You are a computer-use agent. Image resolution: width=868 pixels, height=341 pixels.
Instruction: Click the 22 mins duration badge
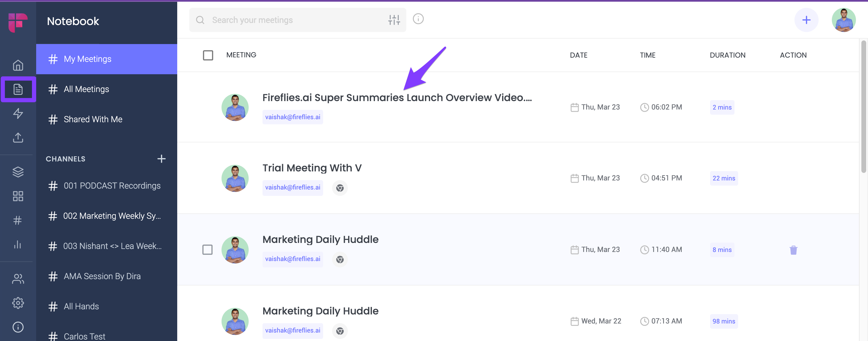pyautogui.click(x=723, y=178)
